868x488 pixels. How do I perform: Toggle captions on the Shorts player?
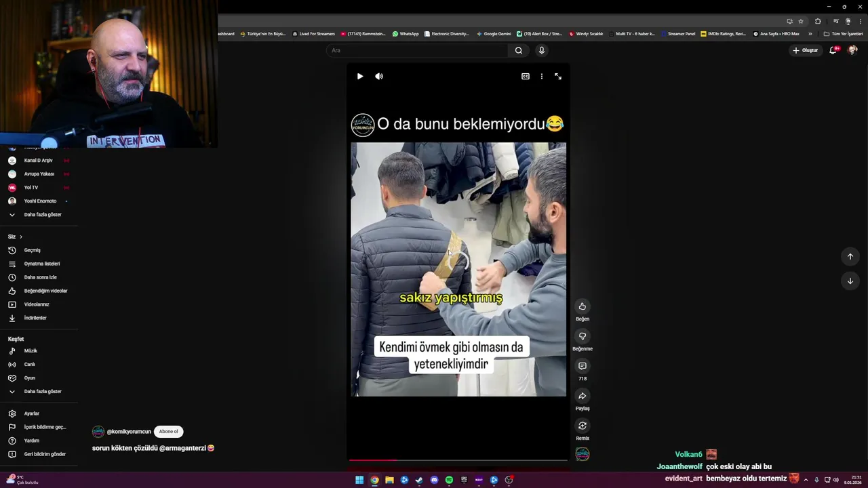(525, 77)
